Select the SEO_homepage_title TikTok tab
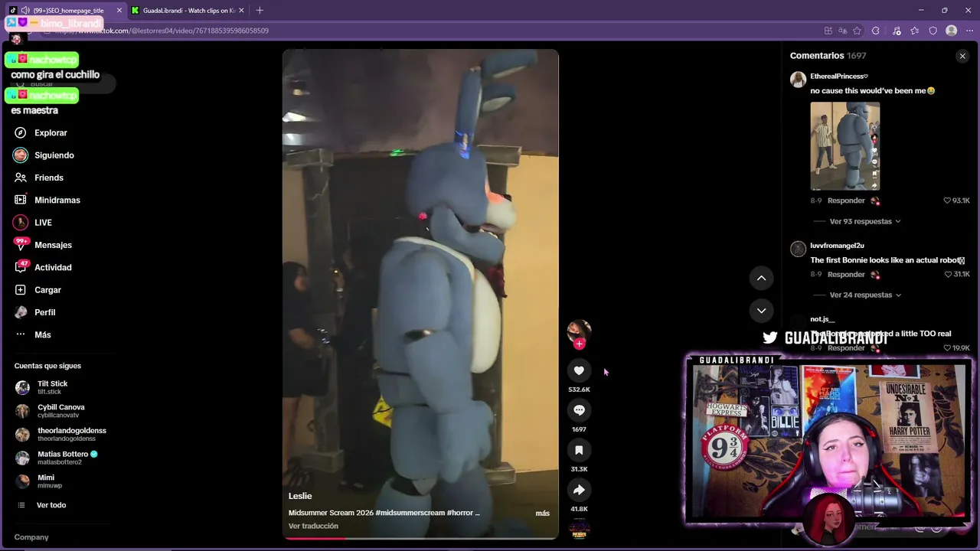The width and height of the screenshot is (980, 551). point(65,11)
